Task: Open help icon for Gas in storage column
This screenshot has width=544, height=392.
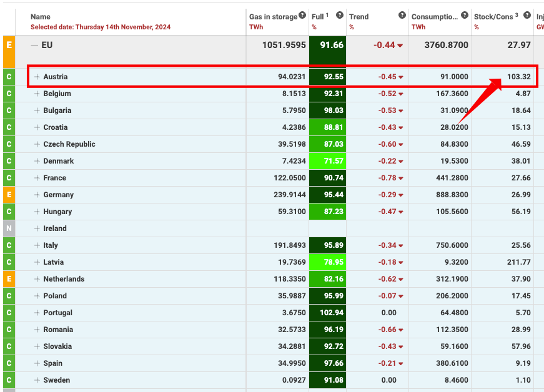Action: click(302, 15)
